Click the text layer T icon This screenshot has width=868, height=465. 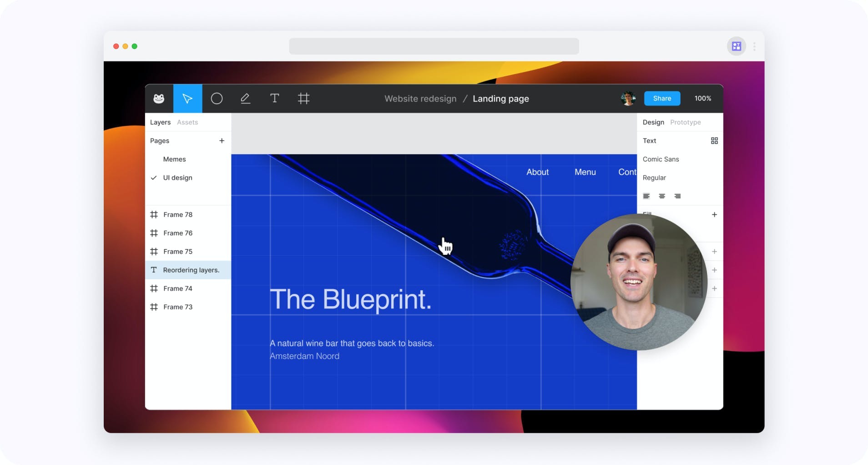154,270
